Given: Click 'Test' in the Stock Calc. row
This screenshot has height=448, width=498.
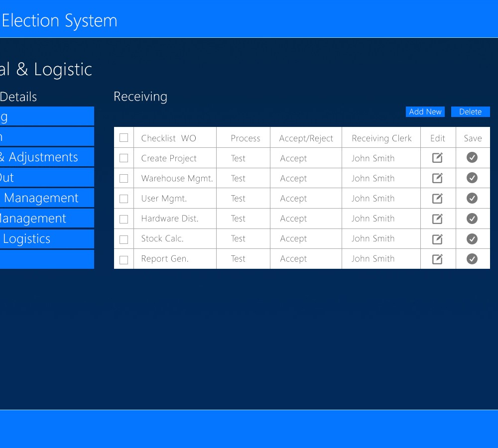Looking at the screenshot, I should pyautogui.click(x=238, y=238).
